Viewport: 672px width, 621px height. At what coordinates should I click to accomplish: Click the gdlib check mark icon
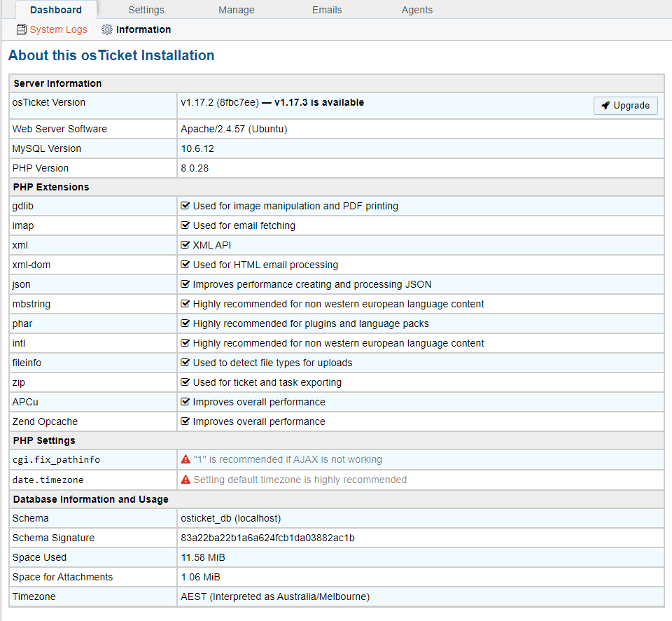185,206
